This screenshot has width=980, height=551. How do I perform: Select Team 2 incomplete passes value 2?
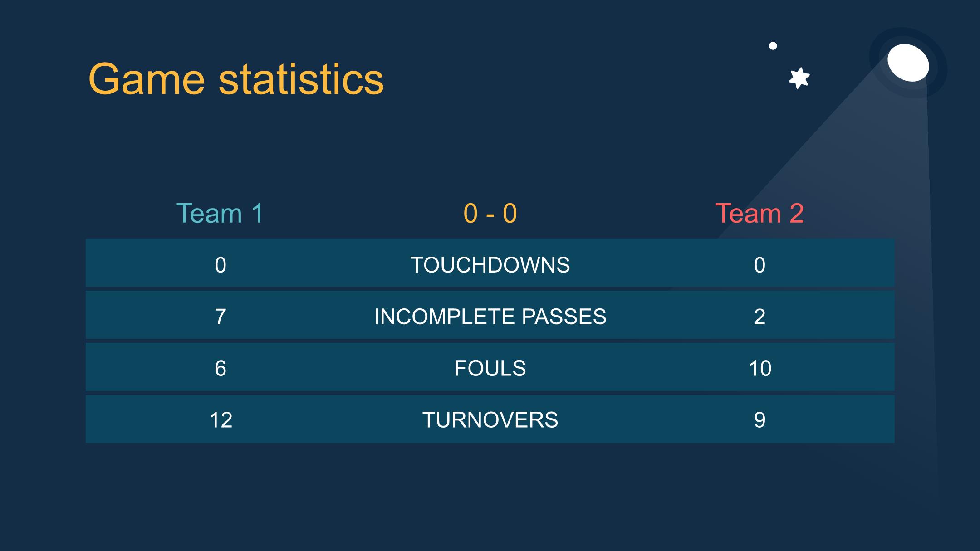(760, 317)
